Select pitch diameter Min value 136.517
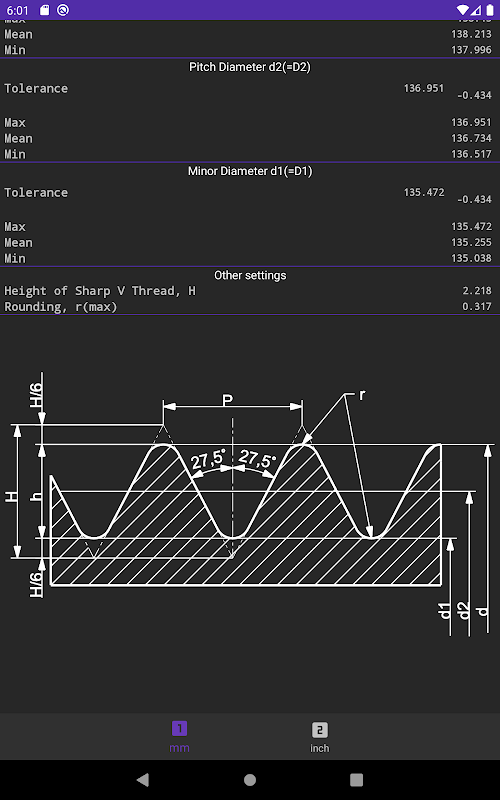 click(471, 154)
